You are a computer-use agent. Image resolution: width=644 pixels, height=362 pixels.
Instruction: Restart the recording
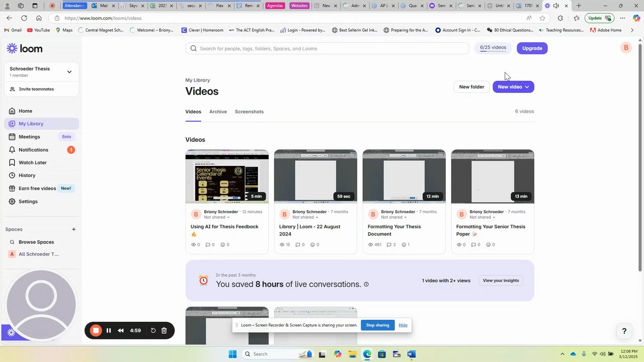pos(153,330)
